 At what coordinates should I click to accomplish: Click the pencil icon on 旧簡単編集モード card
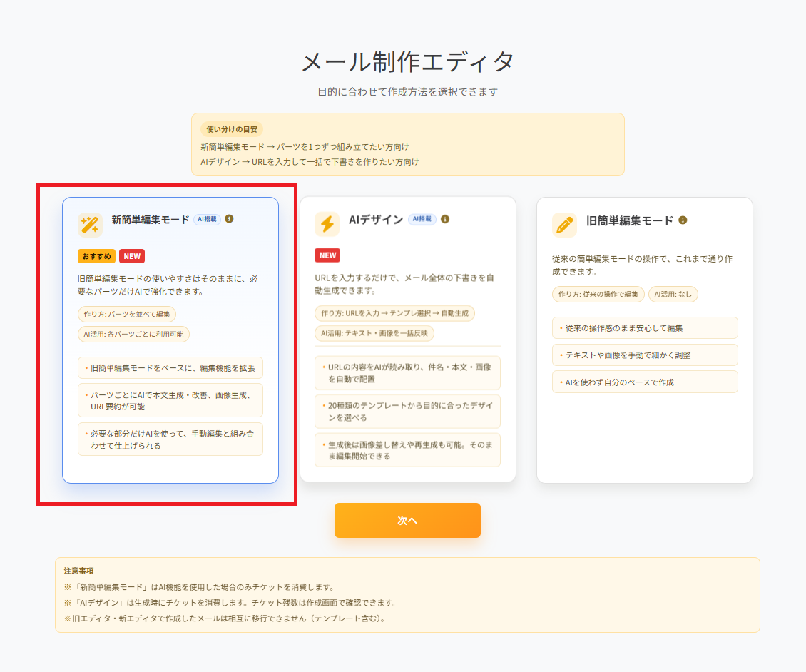click(563, 225)
